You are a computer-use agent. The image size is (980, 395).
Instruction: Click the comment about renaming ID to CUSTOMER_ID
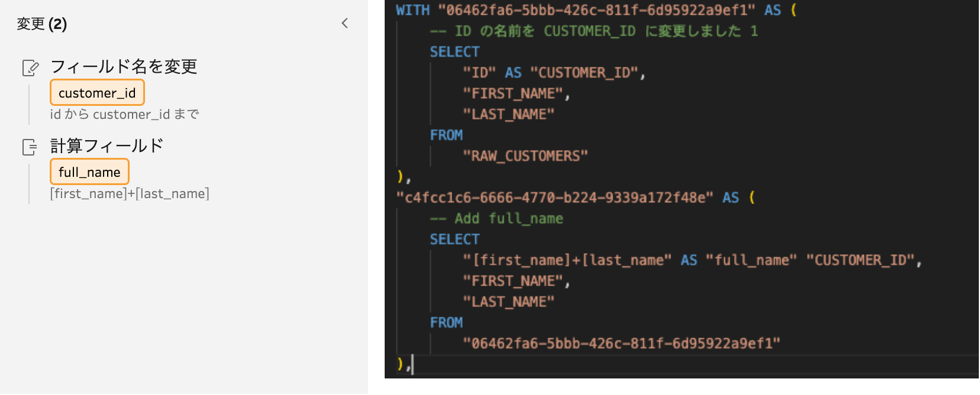[x=594, y=31]
